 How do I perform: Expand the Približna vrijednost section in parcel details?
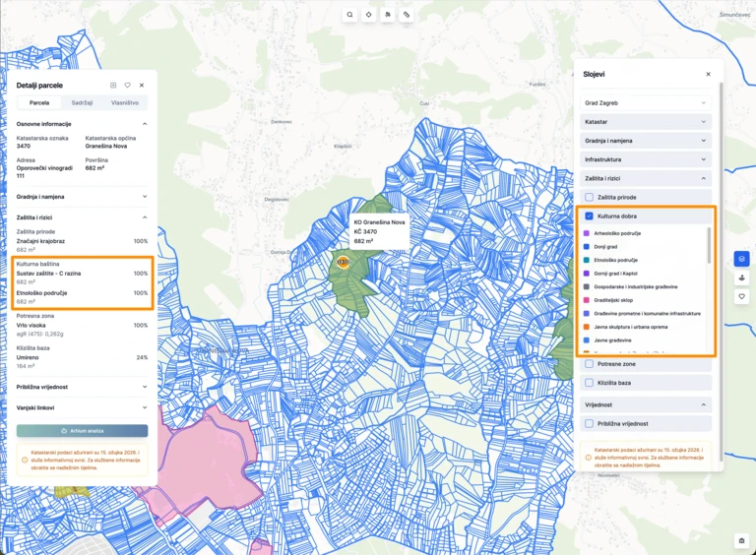(x=82, y=387)
